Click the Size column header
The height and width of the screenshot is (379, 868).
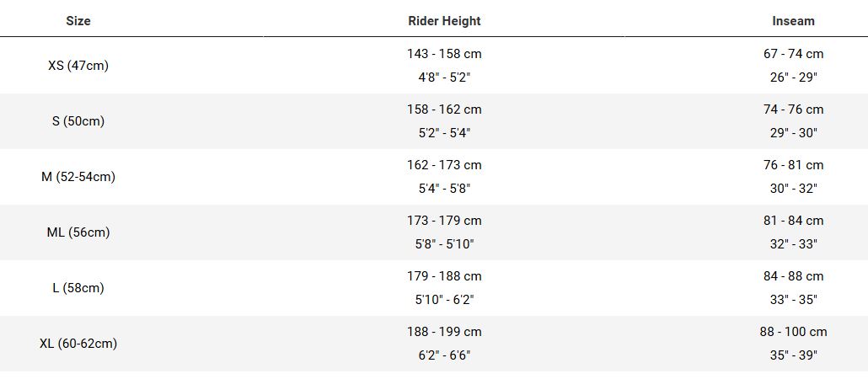coord(78,21)
